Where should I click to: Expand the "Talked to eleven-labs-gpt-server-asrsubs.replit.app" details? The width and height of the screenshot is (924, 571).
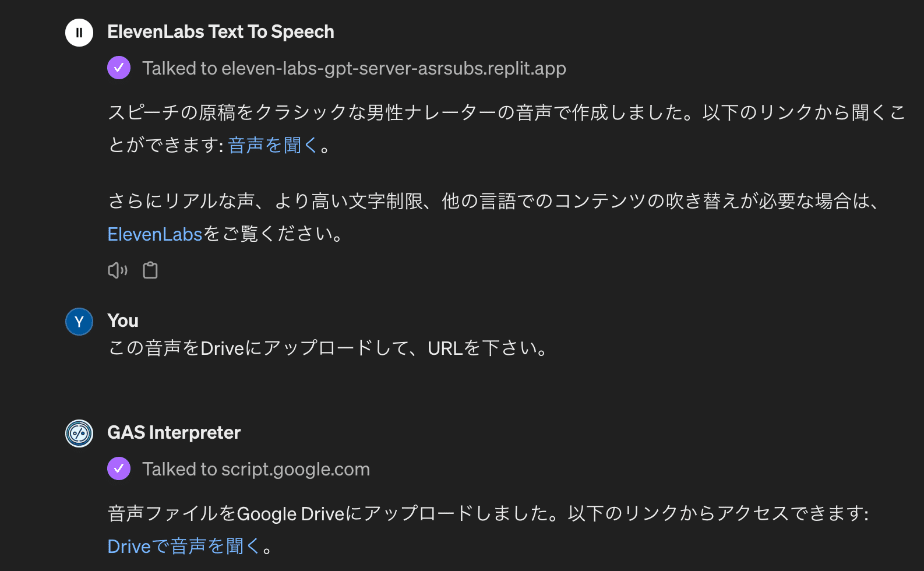tap(354, 68)
